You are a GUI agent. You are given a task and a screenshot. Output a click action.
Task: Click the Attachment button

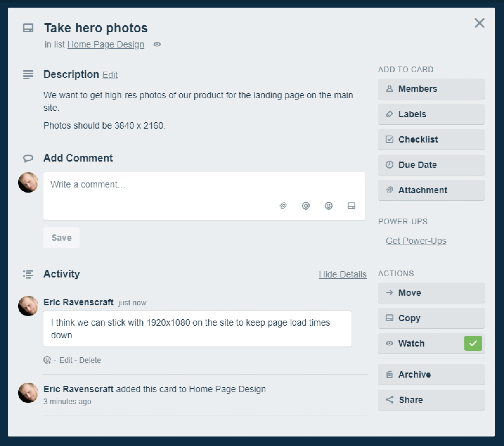pyautogui.click(x=431, y=190)
